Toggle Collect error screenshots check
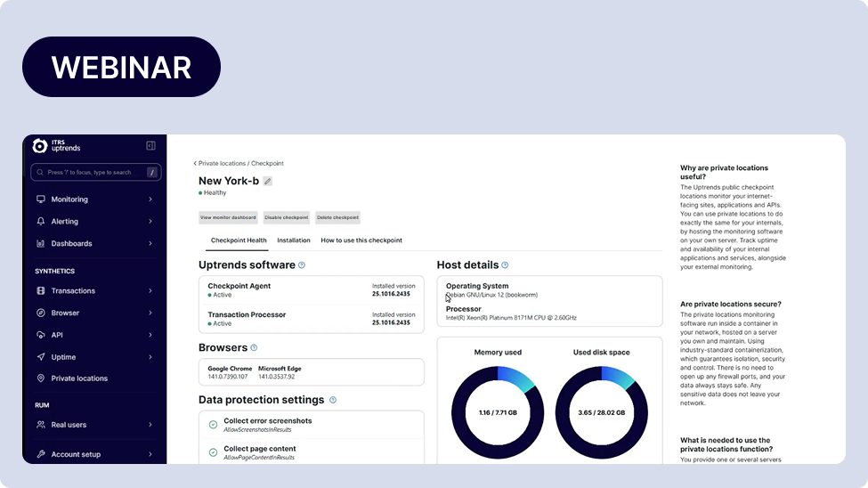This screenshot has height=488, width=868. tap(213, 425)
